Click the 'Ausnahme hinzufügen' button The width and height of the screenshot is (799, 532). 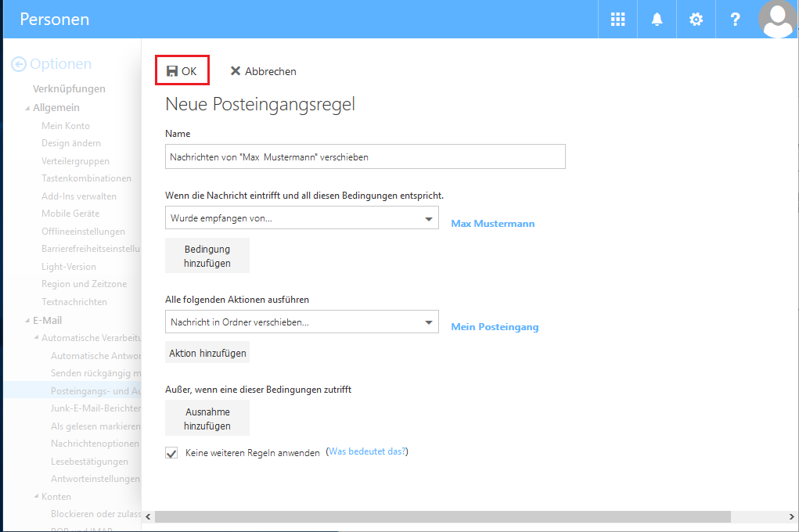coord(207,417)
